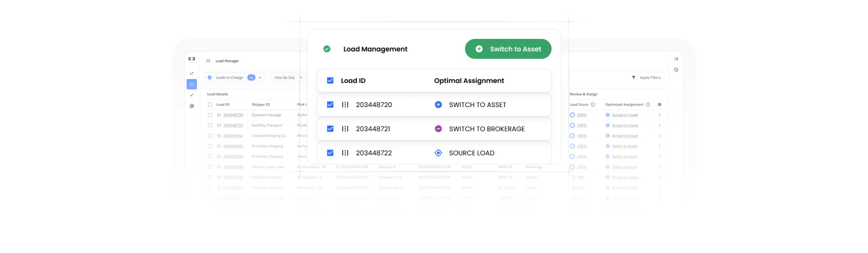
Task: Click the column list icon in Review & Assign header
Action: [660, 105]
